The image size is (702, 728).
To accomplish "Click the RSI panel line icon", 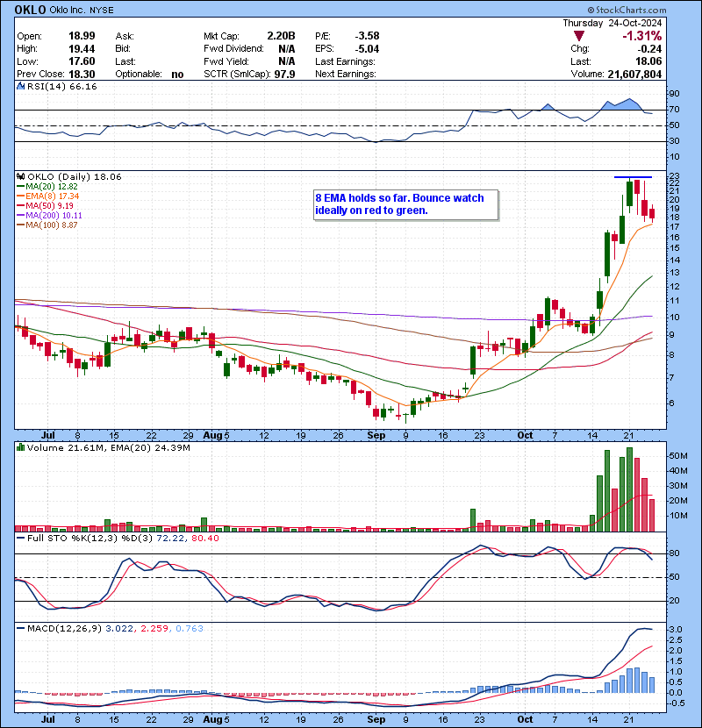I will pyautogui.click(x=20, y=86).
